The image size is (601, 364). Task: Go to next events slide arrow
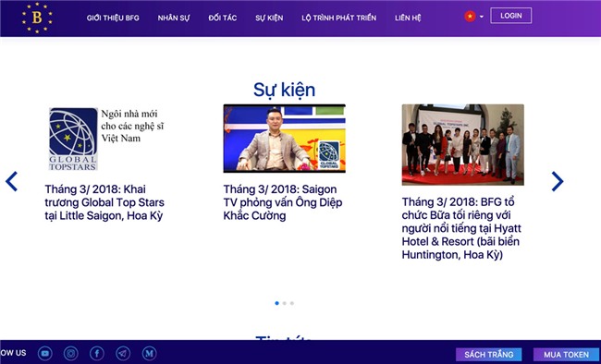pos(558,181)
